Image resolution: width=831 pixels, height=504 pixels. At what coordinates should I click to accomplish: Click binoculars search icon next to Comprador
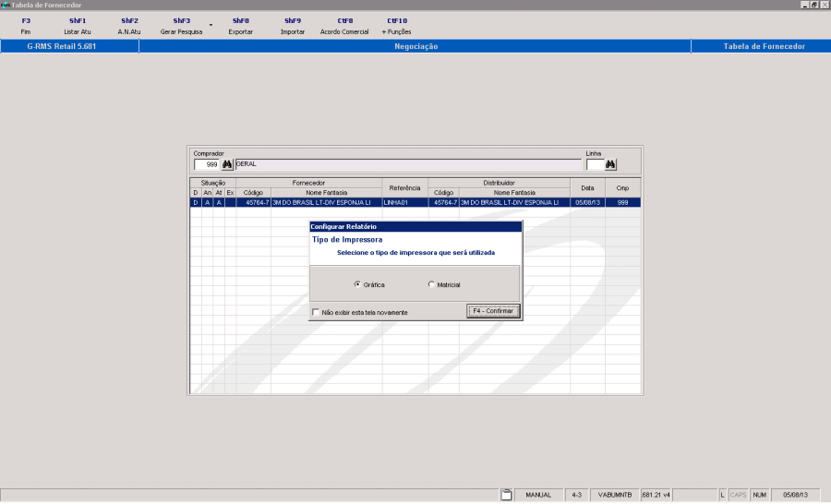pos(227,165)
